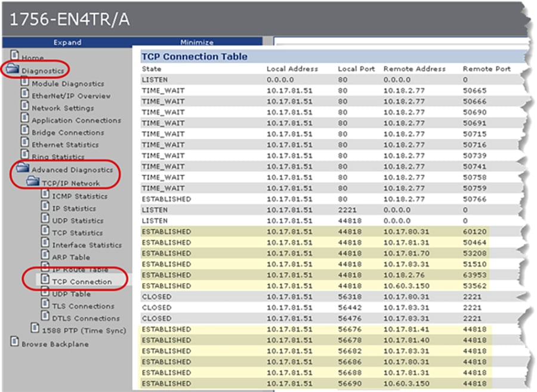Open the TLS Connections link

pyautogui.click(x=83, y=306)
